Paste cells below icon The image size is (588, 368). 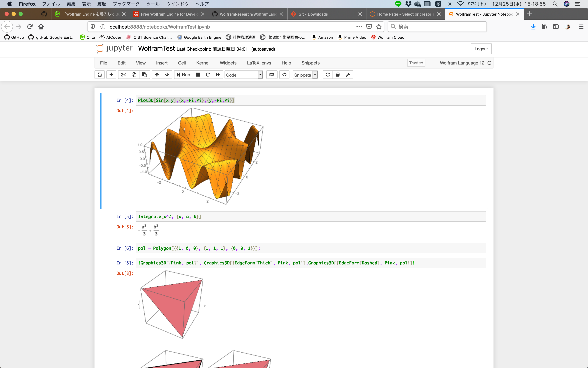point(144,75)
